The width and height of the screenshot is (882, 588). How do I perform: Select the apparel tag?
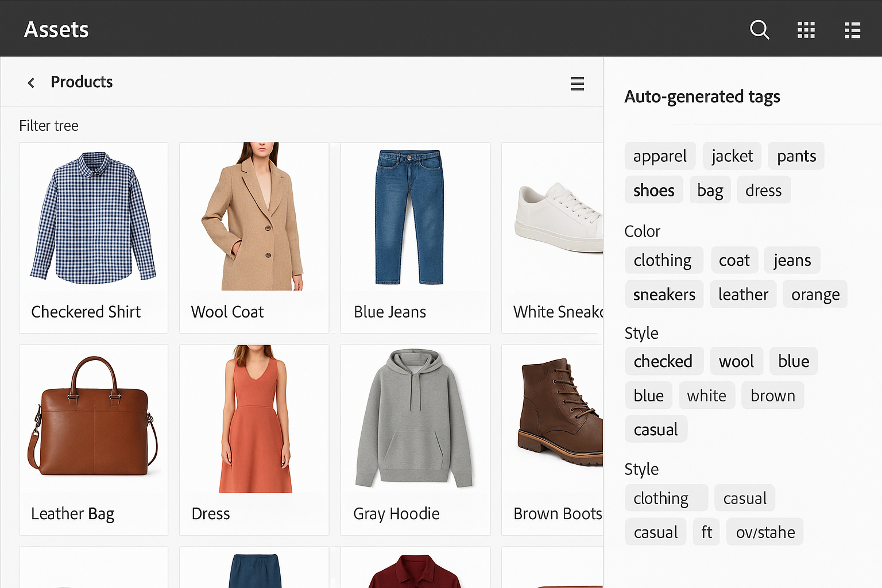(x=660, y=156)
